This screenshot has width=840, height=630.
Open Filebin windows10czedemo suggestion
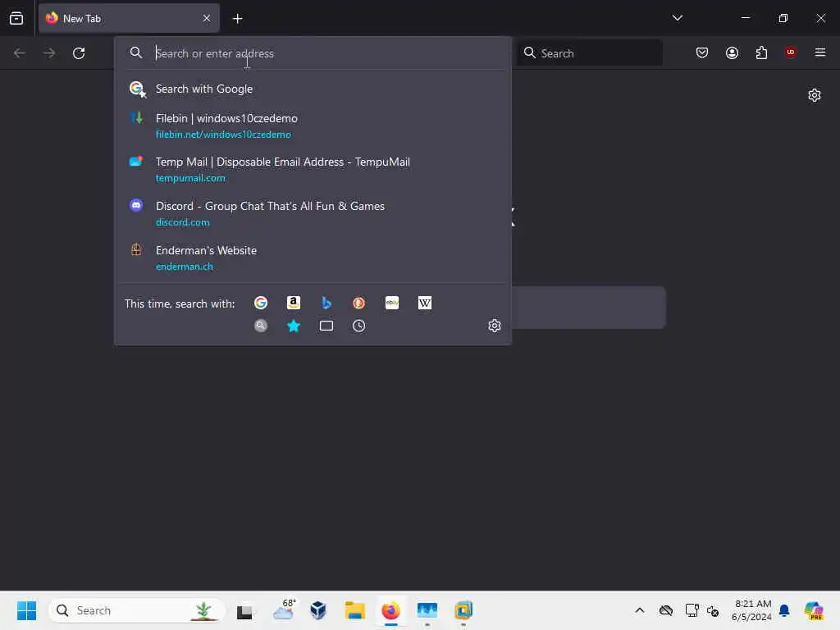click(x=313, y=126)
